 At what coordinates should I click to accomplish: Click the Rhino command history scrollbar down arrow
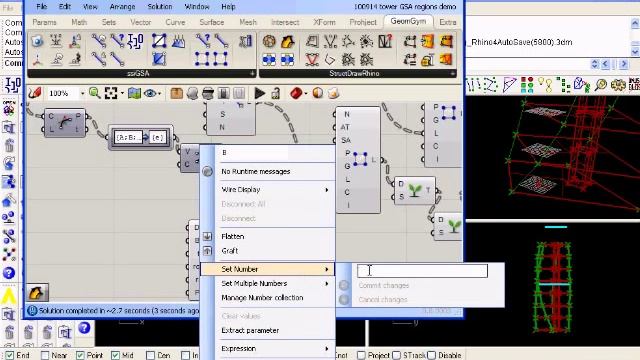pos(635,52)
